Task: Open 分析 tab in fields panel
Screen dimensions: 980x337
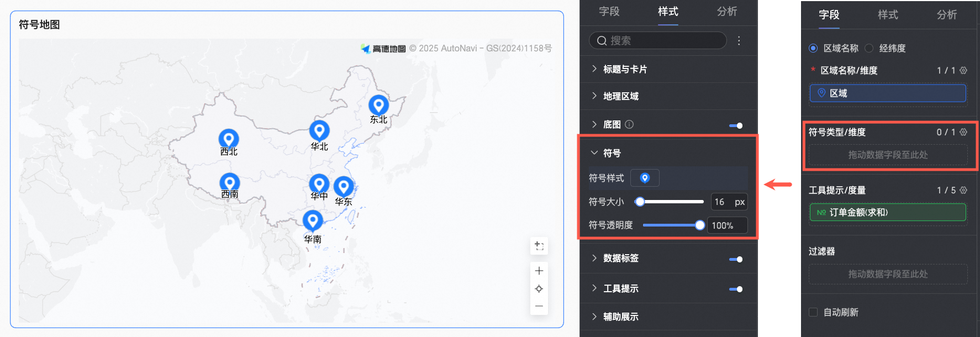Action: (x=947, y=14)
